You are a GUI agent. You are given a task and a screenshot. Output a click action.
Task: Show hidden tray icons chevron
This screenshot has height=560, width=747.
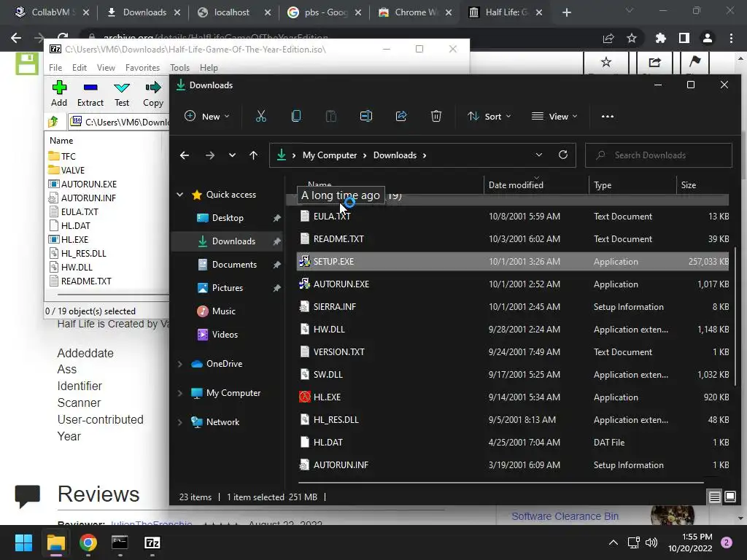click(614, 542)
